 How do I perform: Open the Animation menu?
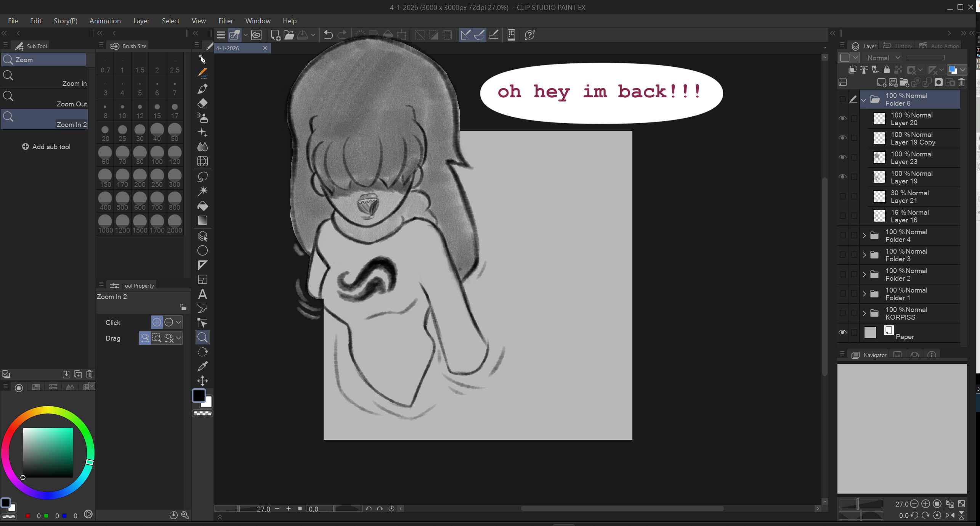click(105, 21)
